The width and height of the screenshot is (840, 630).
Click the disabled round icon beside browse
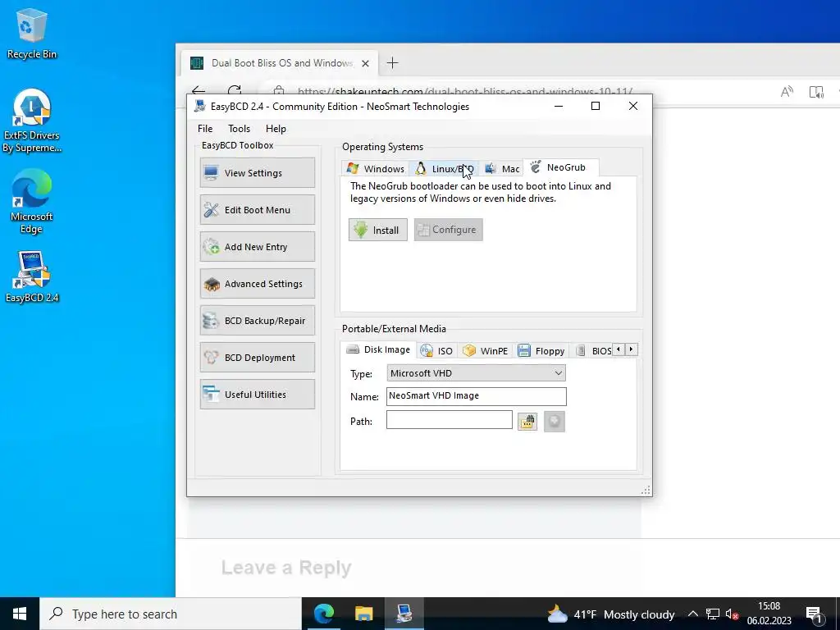[555, 422]
